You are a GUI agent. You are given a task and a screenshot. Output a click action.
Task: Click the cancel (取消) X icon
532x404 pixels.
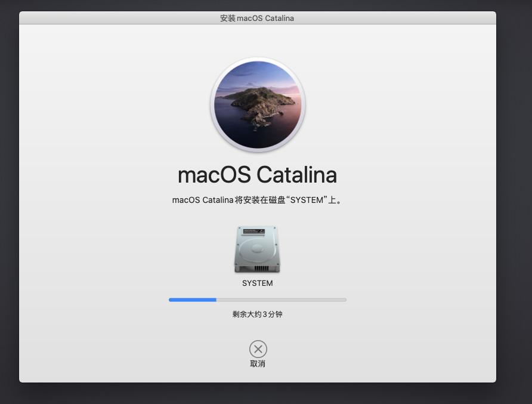click(x=258, y=349)
